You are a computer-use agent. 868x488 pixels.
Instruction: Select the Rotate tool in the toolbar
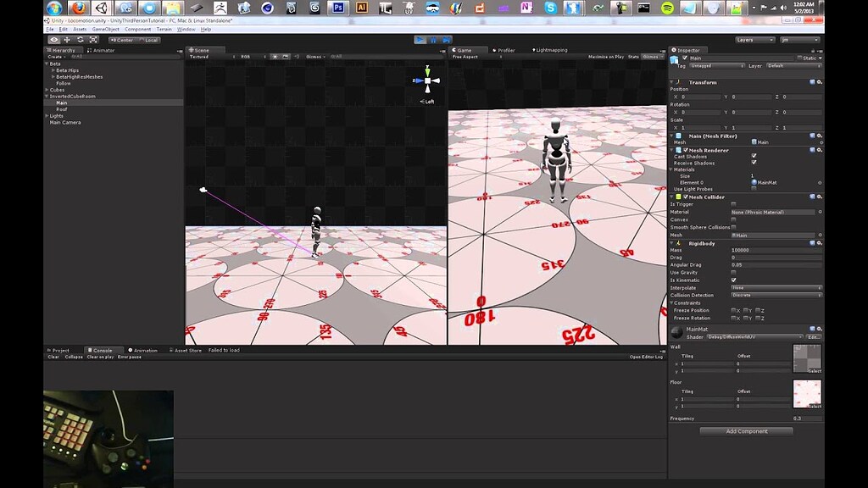(x=81, y=40)
